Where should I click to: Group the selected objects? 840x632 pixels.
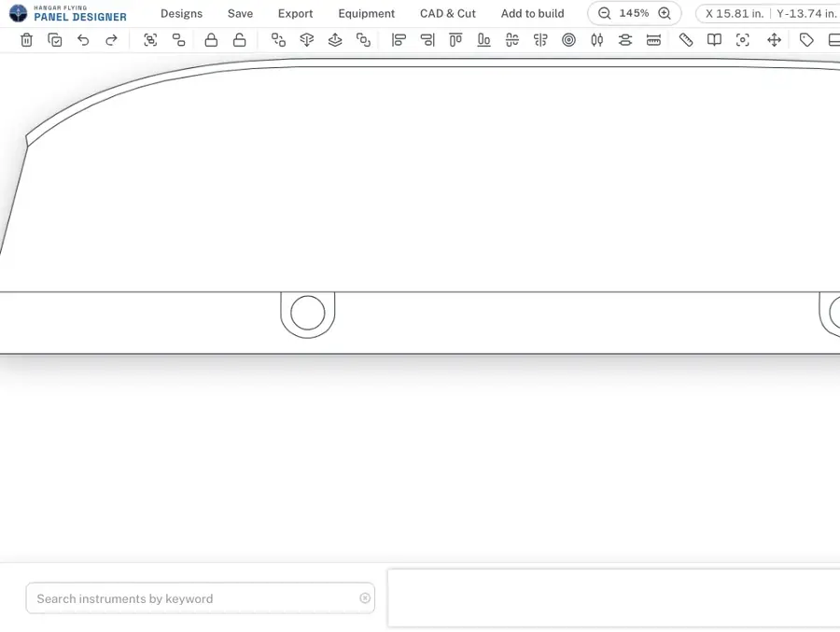(x=150, y=40)
